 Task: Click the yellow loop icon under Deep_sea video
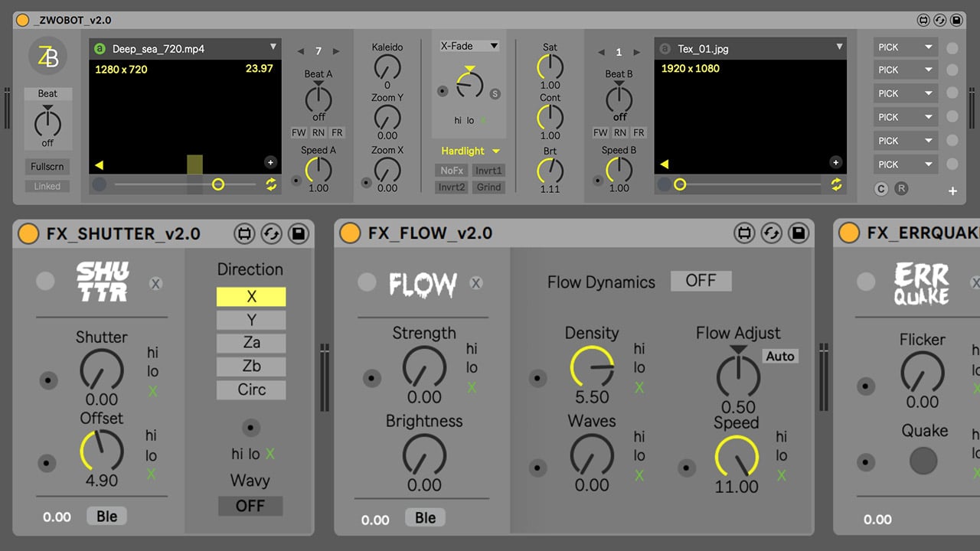pyautogui.click(x=271, y=184)
